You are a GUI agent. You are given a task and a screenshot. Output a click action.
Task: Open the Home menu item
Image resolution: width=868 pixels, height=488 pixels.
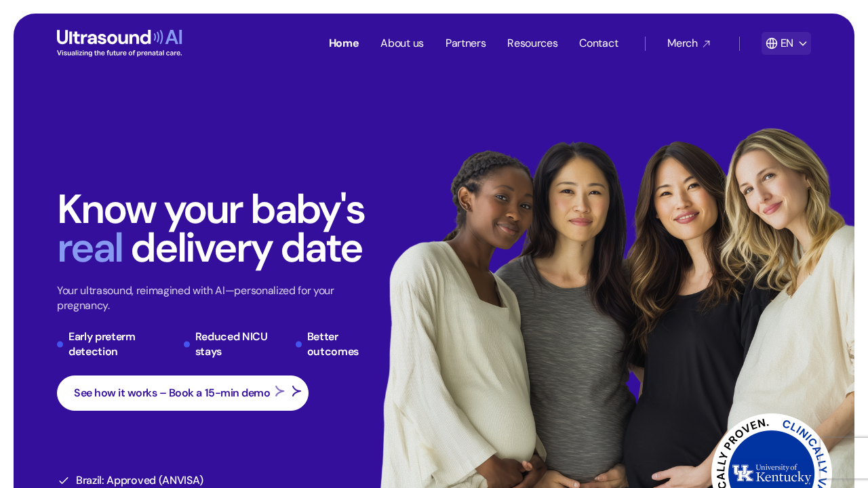point(344,43)
